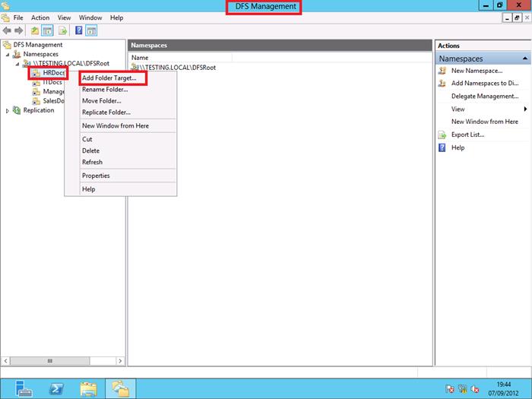Click the tree pane scroll right arrow
The width and height of the screenshot is (532, 399).
pos(120,361)
